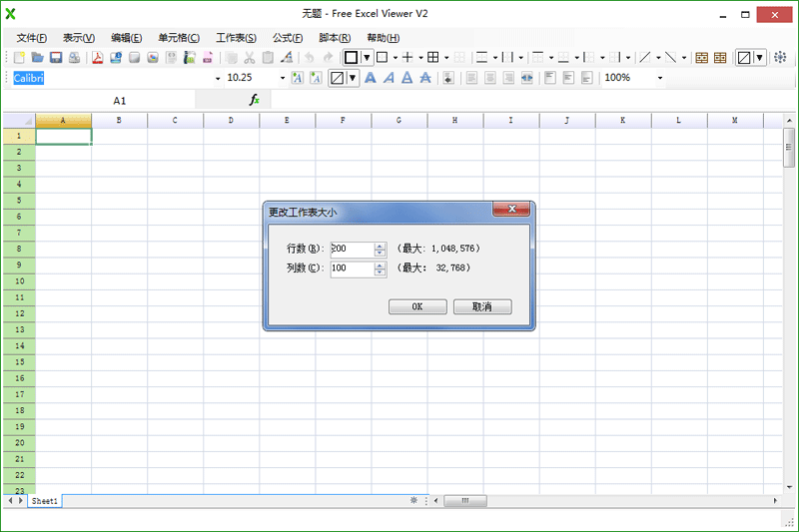Viewport: 799px width, 532px height.
Task: Click the font color diagonal swatch
Action: coord(337,78)
